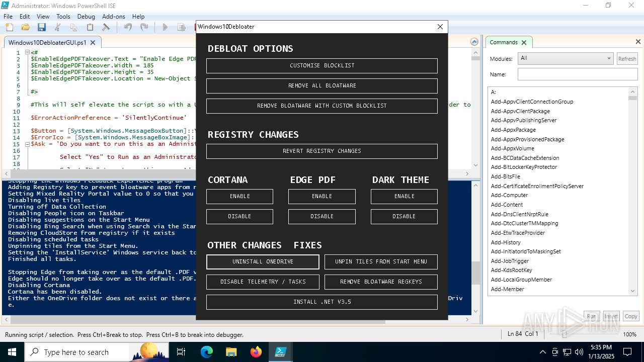This screenshot has height=362, width=644.
Task: Save the script with the floppy disk icon
Action: point(41,27)
